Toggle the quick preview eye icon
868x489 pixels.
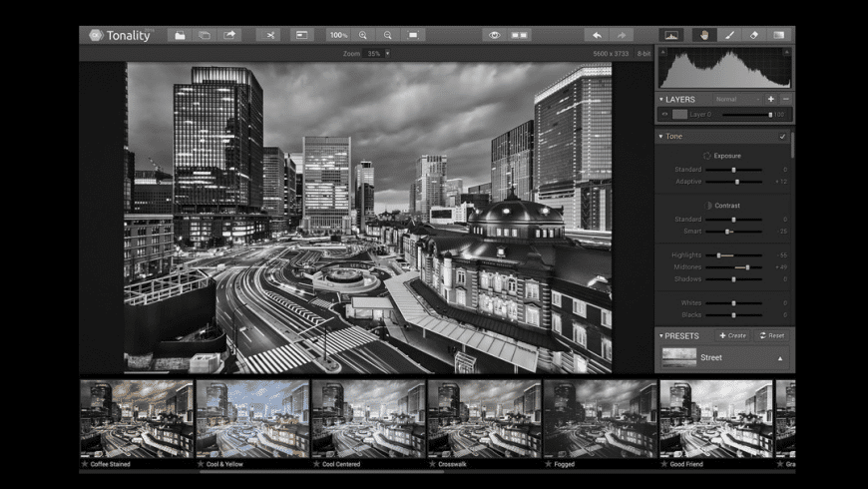click(494, 35)
